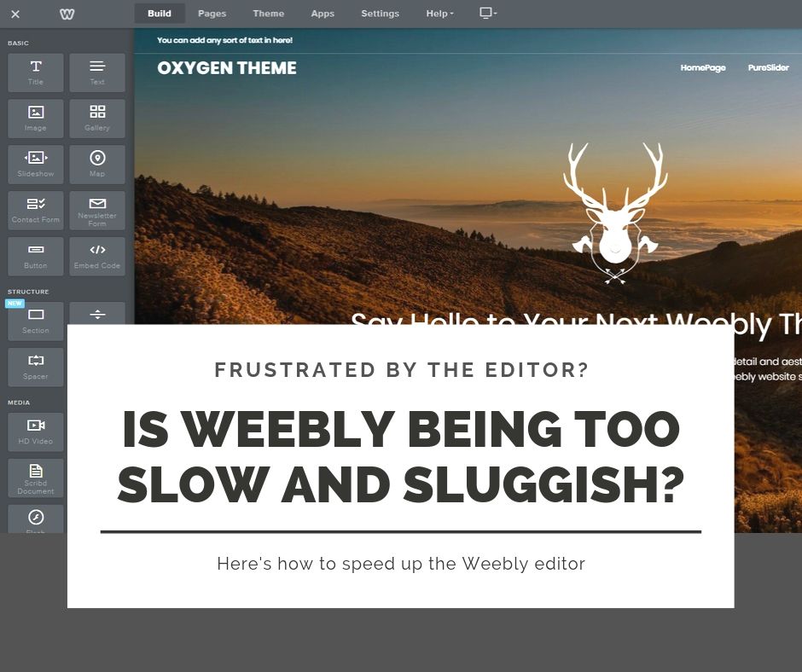Select the Divider structure element
The width and height of the screenshot is (802, 672).
97,314
